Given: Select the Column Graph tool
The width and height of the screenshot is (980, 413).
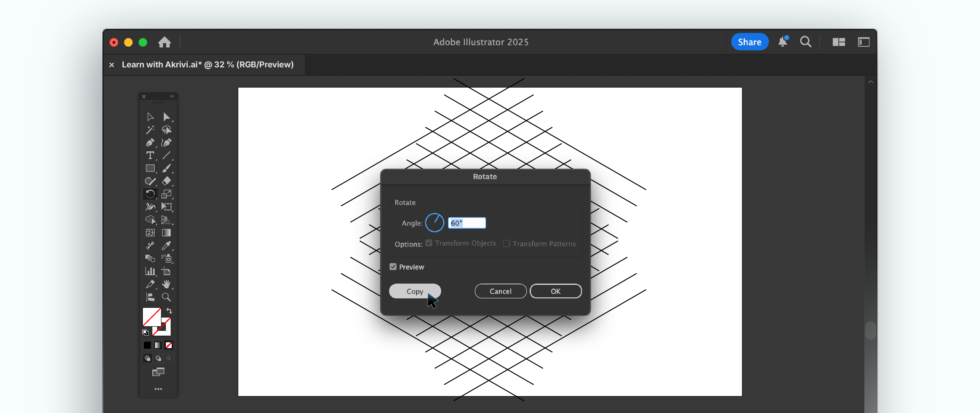Looking at the screenshot, I should 150,271.
